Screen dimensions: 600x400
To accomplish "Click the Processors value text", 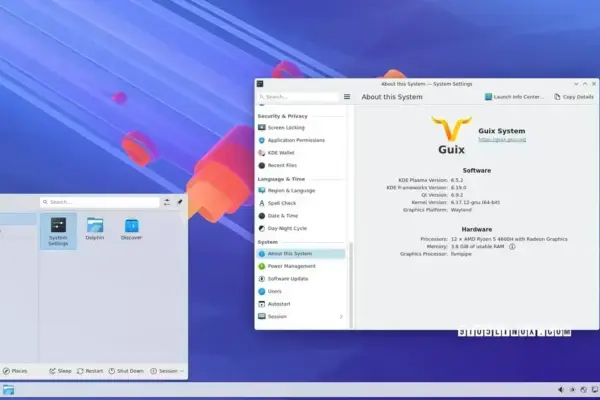I will pyautogui.click(x=509, y=239).
